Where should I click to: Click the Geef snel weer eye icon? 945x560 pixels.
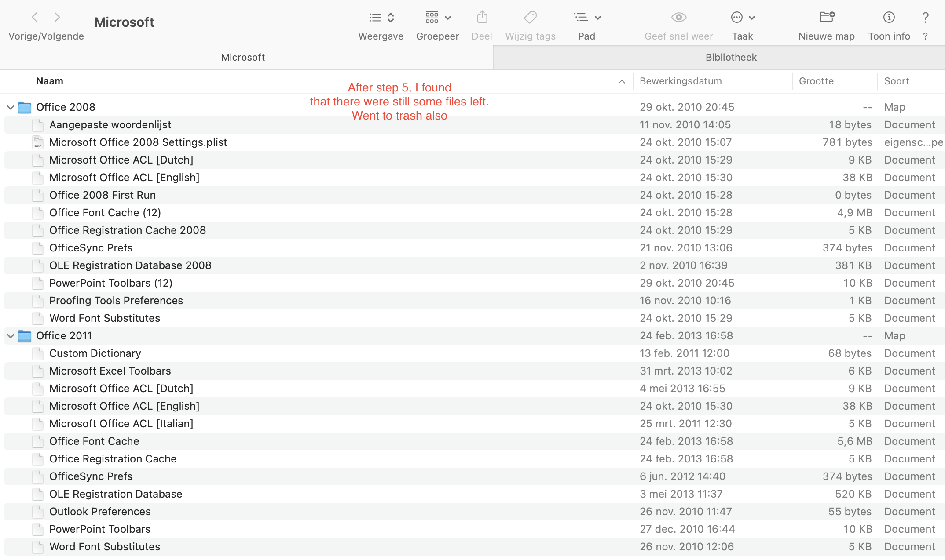(x=678, y=18)
